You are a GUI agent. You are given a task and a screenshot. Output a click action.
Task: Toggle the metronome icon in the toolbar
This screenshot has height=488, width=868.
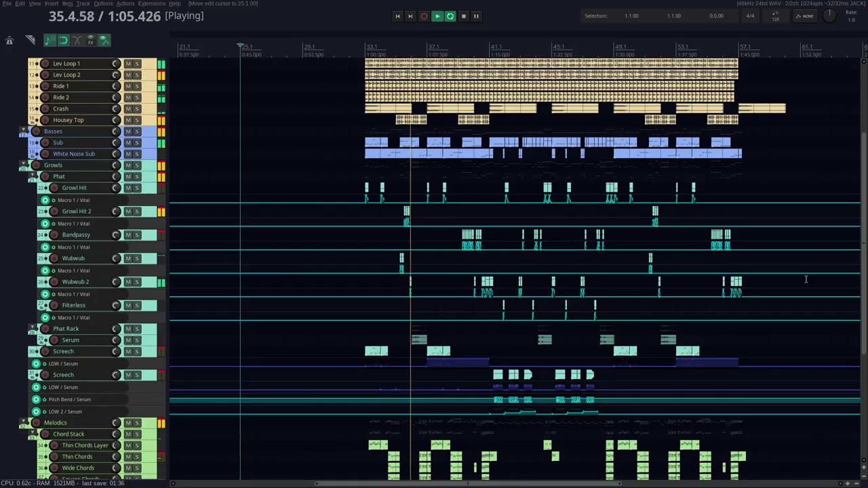(9, 41)
